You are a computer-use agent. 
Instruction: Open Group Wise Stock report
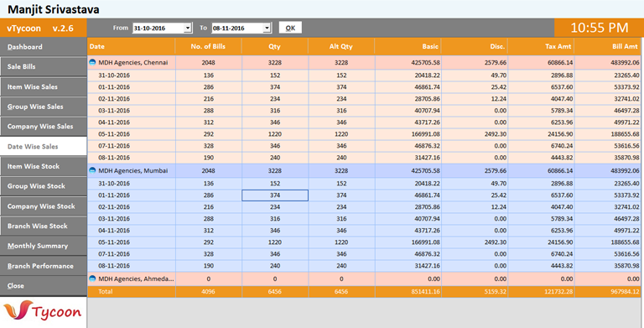43,186
